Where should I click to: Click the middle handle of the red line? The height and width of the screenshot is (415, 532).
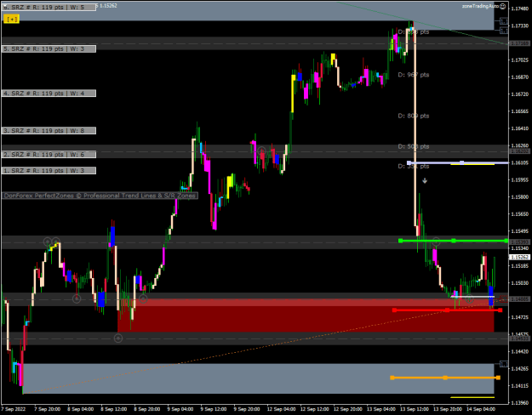click(x=447, y=310)
